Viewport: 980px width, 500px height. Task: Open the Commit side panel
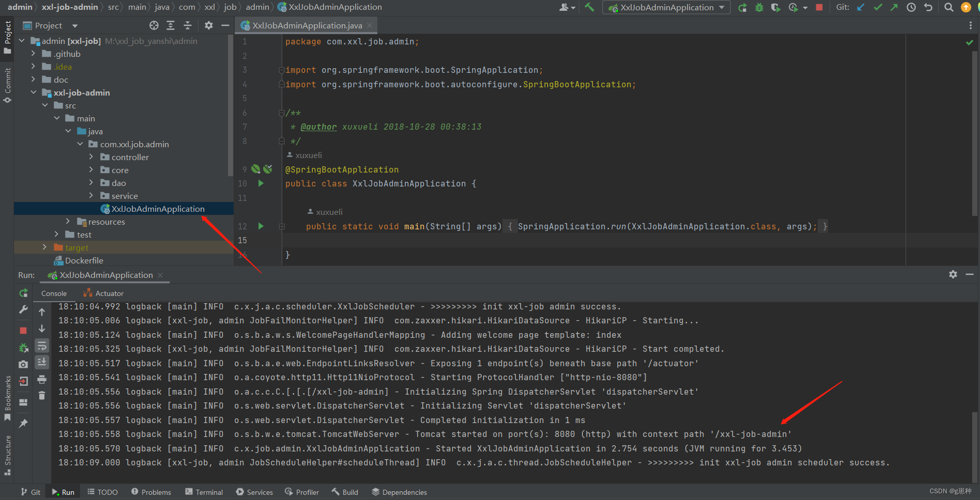(x=7, y=85)
